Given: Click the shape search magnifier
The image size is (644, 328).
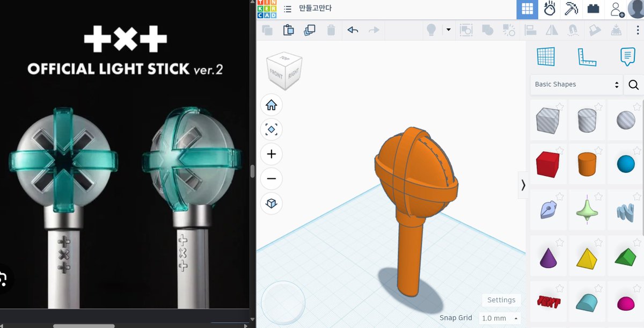Looking at the screenshot, I should point(634,85).
